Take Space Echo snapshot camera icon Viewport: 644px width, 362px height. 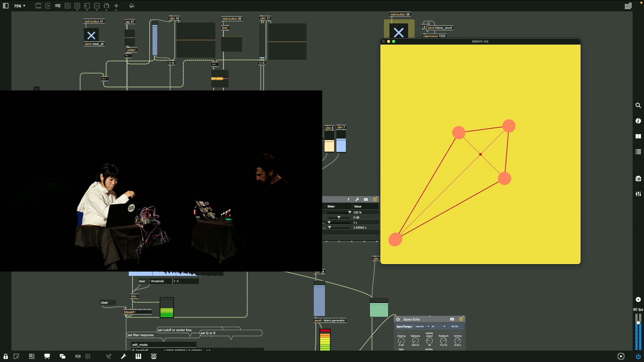tap(452, 319)
